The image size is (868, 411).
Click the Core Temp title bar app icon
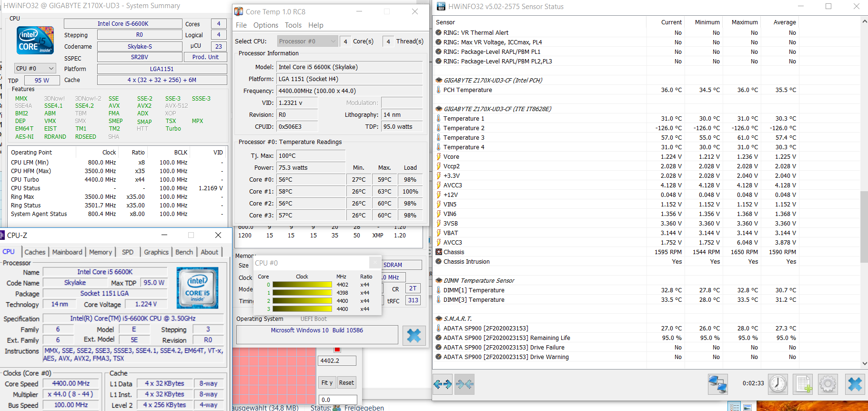239,11
